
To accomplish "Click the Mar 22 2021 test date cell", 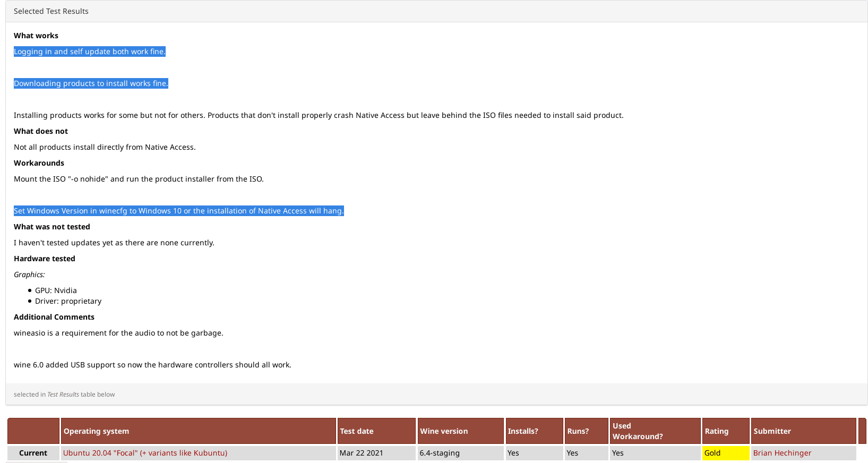I will (361, 453).
